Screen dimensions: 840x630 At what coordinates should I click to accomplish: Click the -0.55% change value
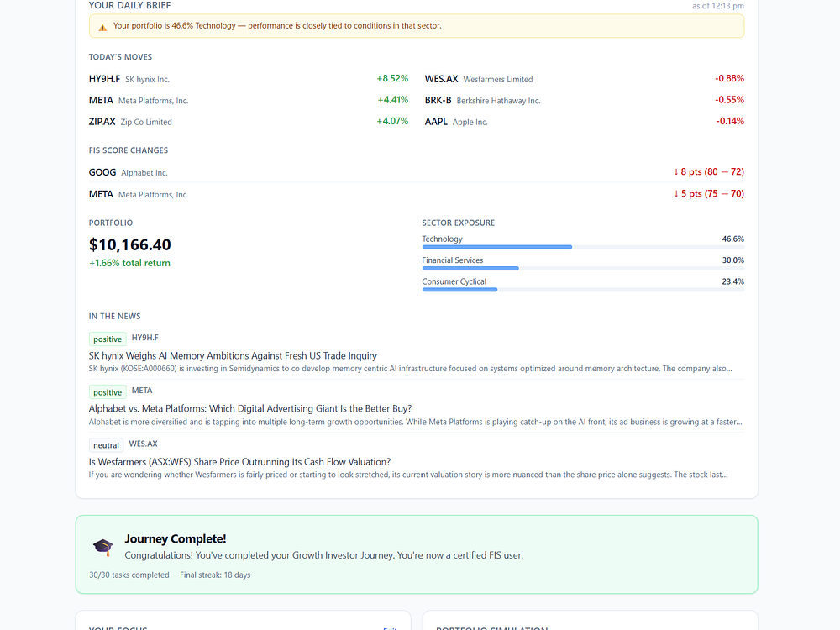pyautogui.click(x=729, y=100)
